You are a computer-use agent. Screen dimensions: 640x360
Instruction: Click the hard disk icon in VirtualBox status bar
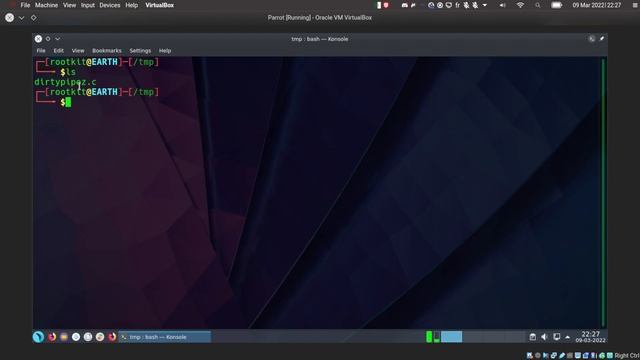pyautogui.click(x=530, y=356)
